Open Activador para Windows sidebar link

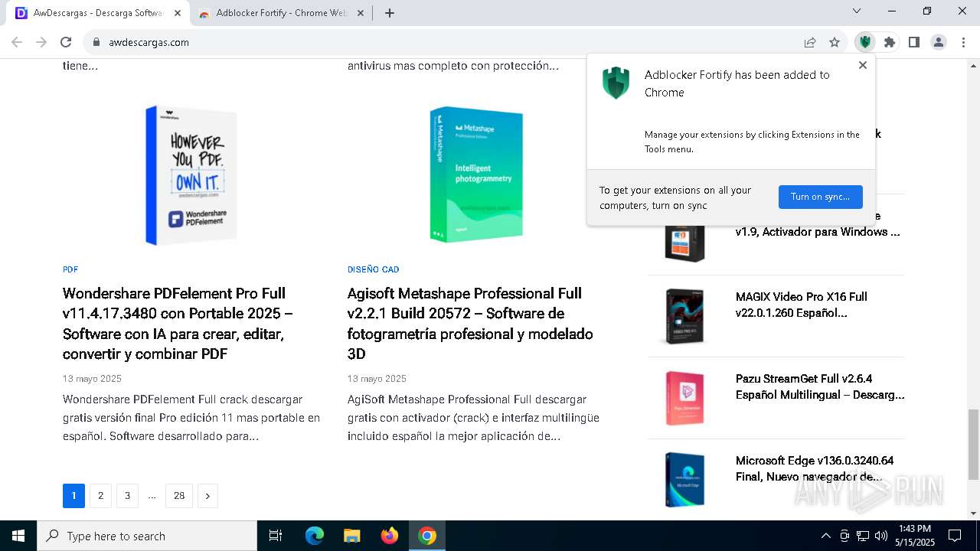click(818, 232)
